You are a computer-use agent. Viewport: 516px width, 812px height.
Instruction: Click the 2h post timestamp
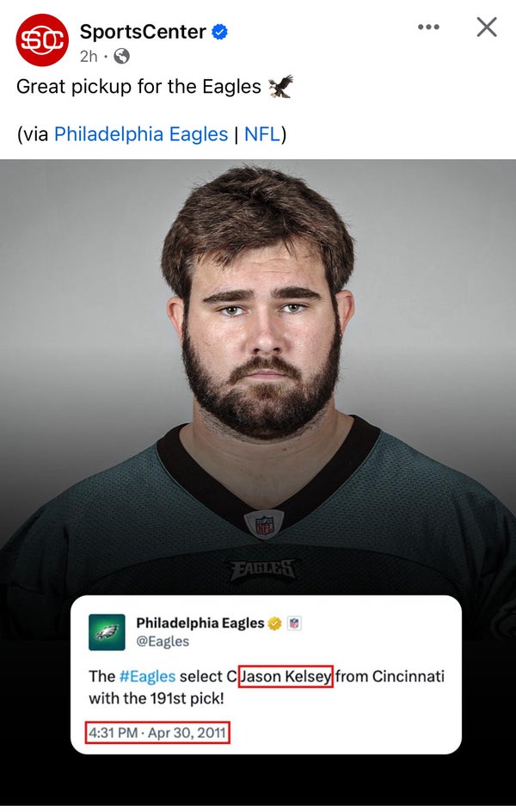point(89,56)
